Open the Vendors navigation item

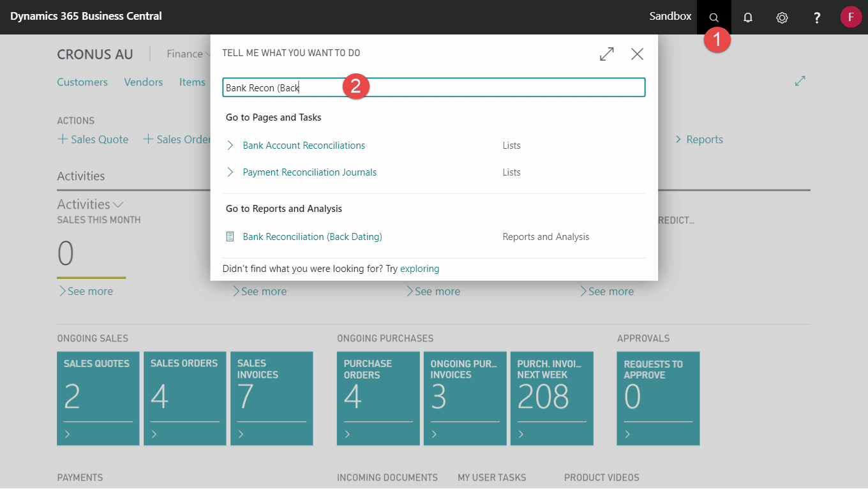(144, 82)
